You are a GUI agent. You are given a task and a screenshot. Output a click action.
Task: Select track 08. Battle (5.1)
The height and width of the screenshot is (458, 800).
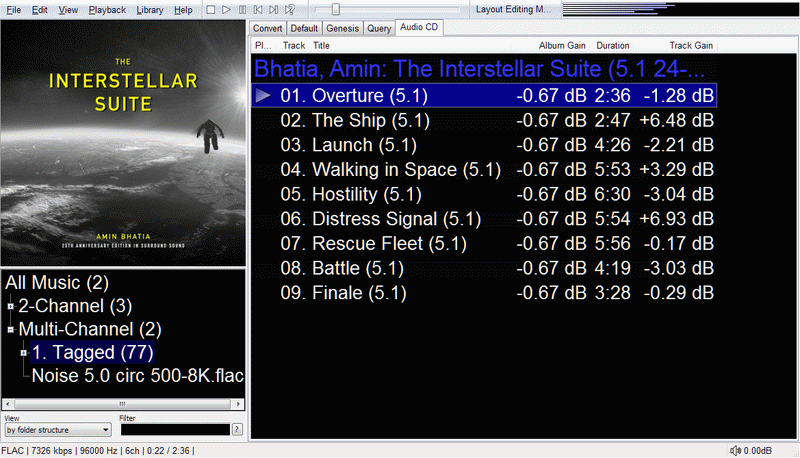coord(484,268)
